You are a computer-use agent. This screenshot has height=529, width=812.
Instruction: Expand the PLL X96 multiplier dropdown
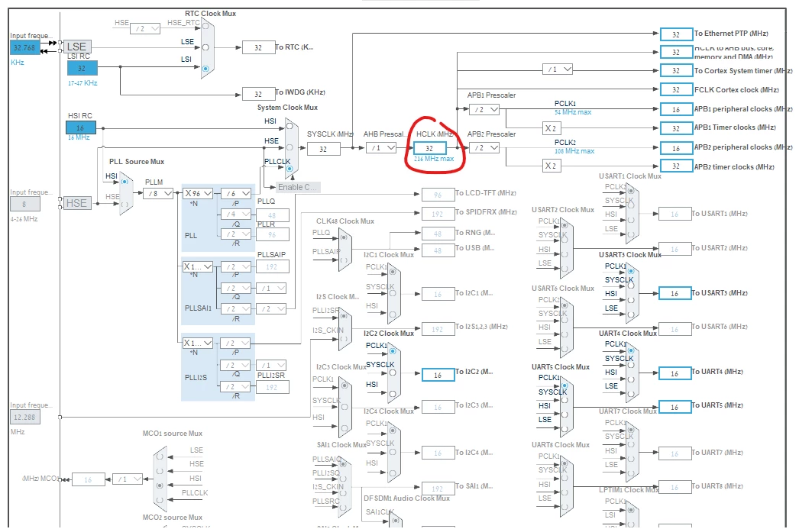click(x=199, y=193)
